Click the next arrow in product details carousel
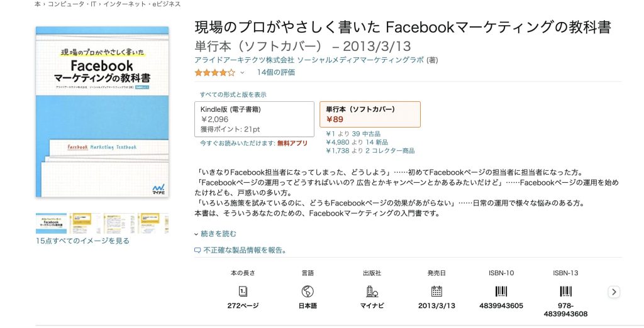 click(614, 292)
